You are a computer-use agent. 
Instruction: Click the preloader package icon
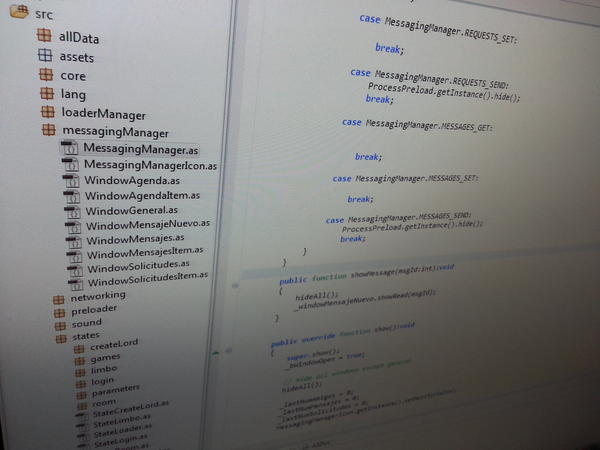(x=59, y=313)
